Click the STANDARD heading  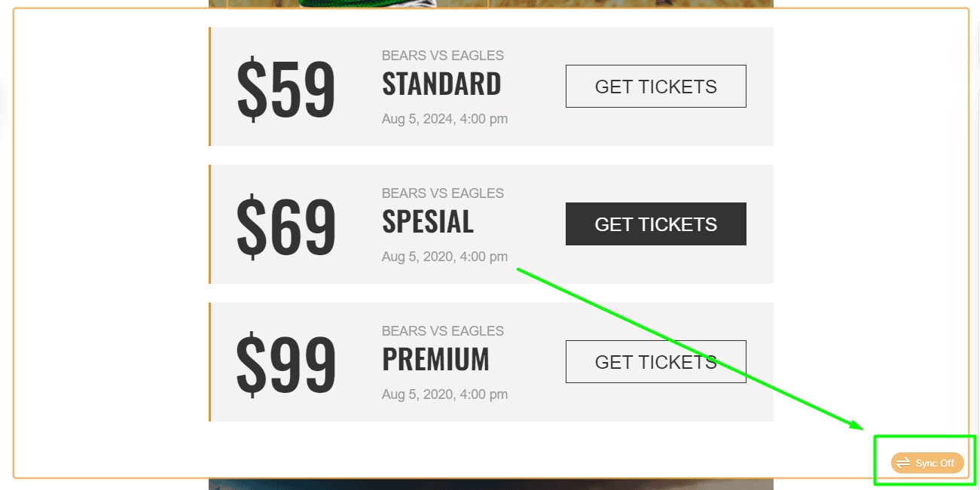(x=441, y=84)
